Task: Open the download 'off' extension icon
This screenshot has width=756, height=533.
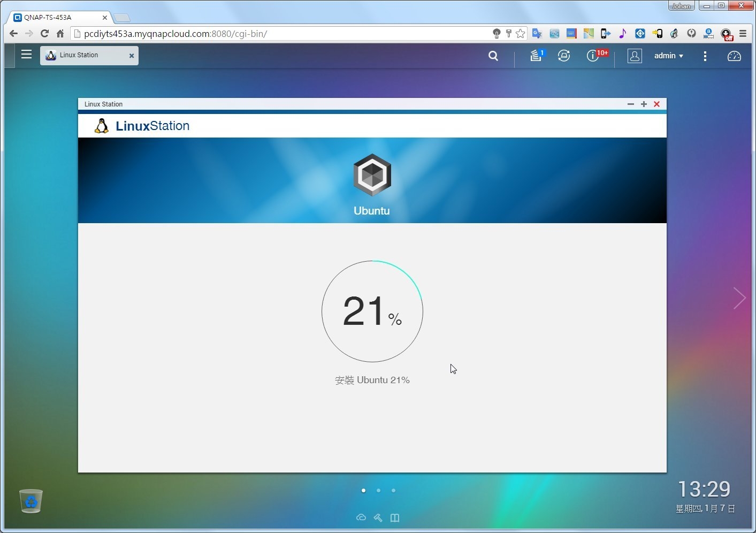Action: pos(726,34)
